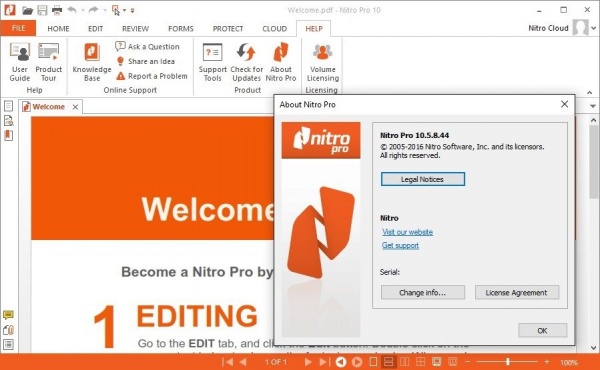Switch to the CLOUD ribbon tab

click(274, 29)
